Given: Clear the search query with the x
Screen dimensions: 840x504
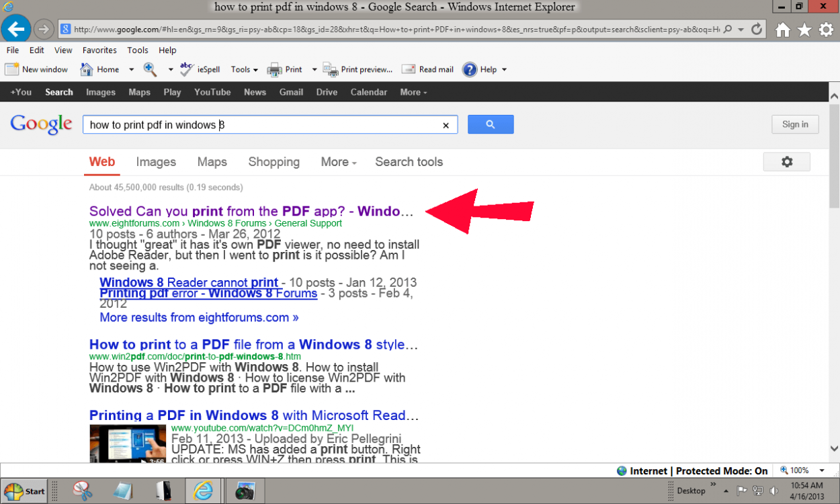Looking at the screenshot, I should [x=446, y=125].
